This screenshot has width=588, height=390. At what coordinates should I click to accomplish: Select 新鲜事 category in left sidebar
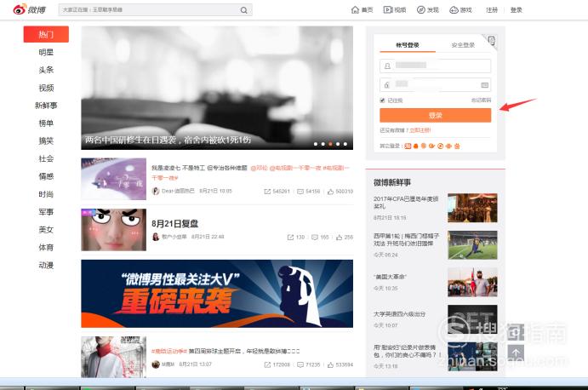click(46, 106)
